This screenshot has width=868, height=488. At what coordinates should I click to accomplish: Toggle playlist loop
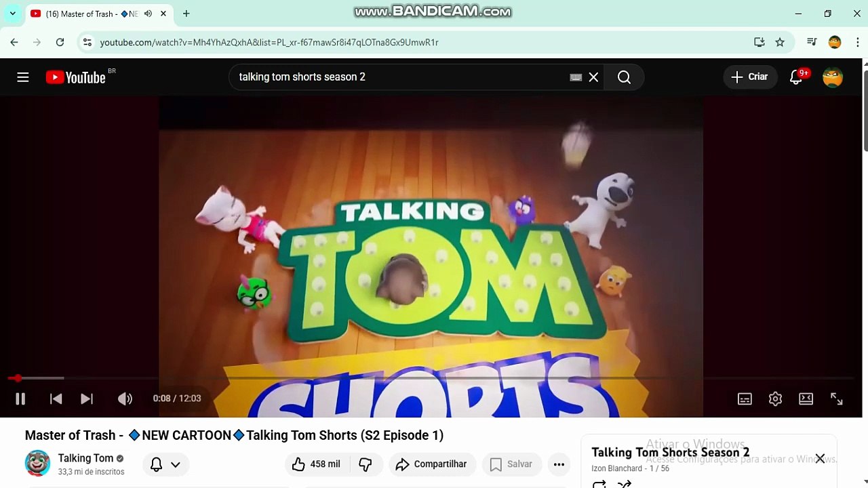pyautogui.click(x=599, y=484)
